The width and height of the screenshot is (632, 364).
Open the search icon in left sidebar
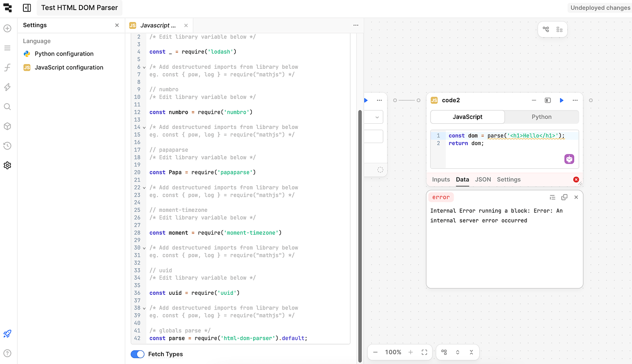click(x=7, y=107)
